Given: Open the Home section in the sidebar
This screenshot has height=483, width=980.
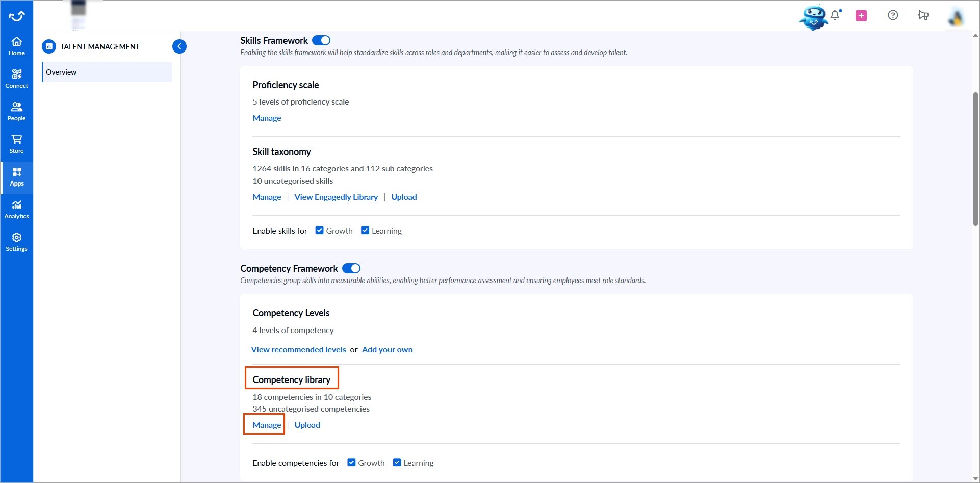Looking at the screenshot, I should click(16, 46).
